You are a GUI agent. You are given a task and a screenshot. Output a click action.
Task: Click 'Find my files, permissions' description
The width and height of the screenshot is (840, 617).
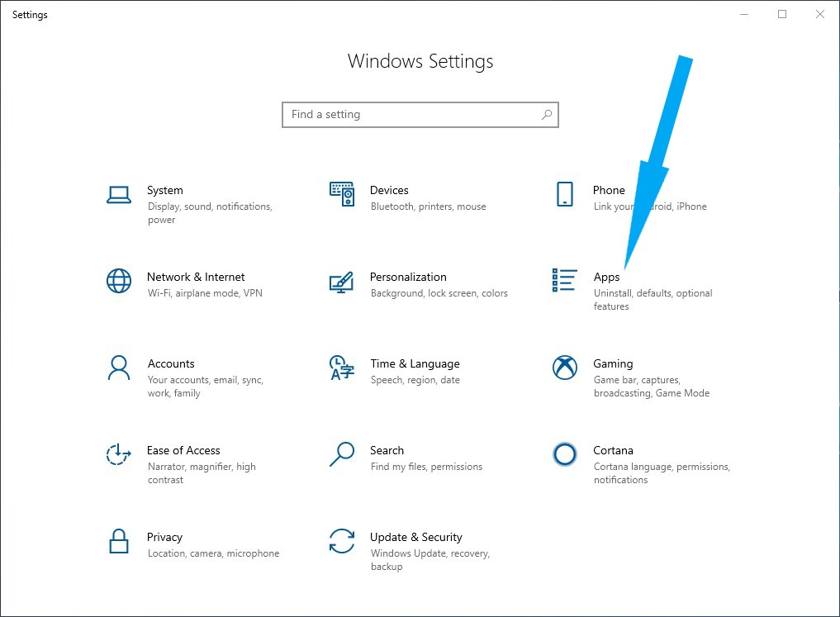point(426,467)
